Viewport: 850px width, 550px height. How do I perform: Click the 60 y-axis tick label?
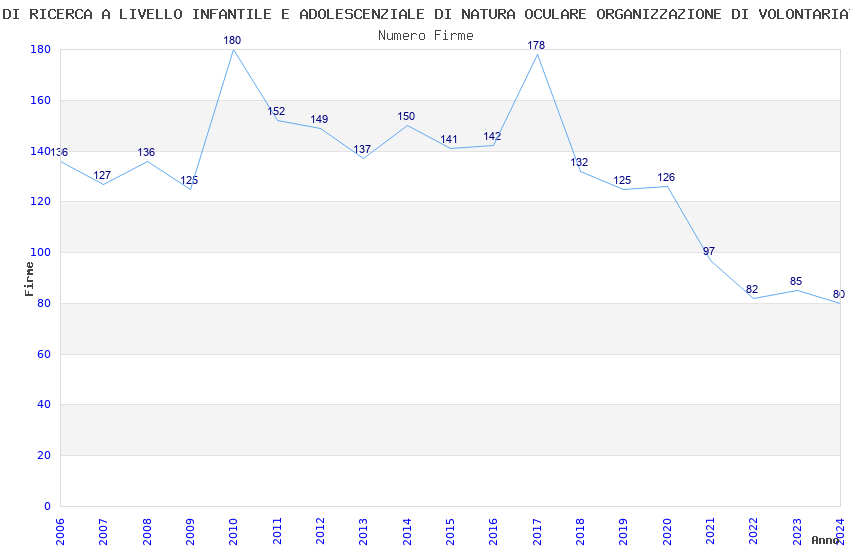click(x=43, y=354)
